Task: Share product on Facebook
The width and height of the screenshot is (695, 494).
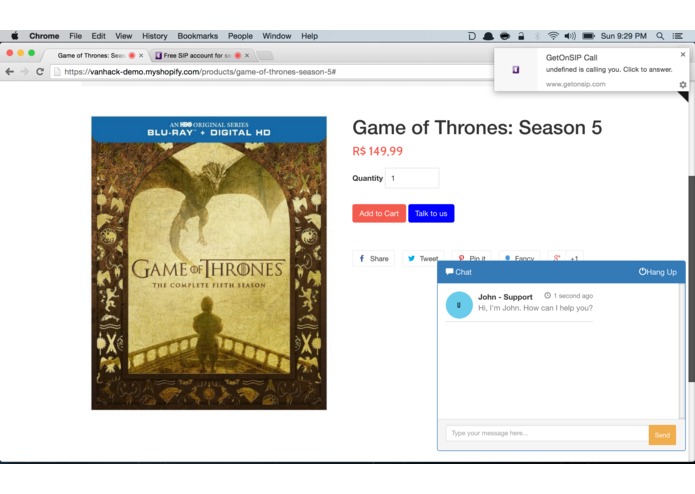Action: [x=373, y=258]
